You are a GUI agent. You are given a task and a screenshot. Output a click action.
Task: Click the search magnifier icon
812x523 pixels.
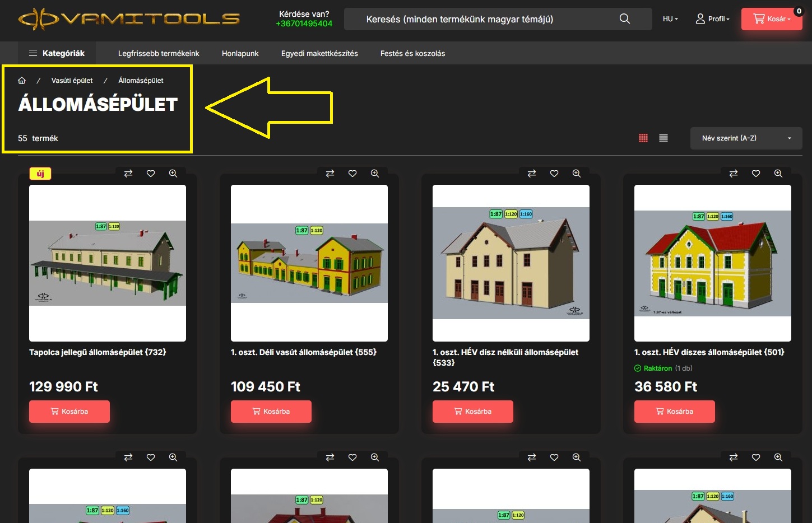coord(625,19)
